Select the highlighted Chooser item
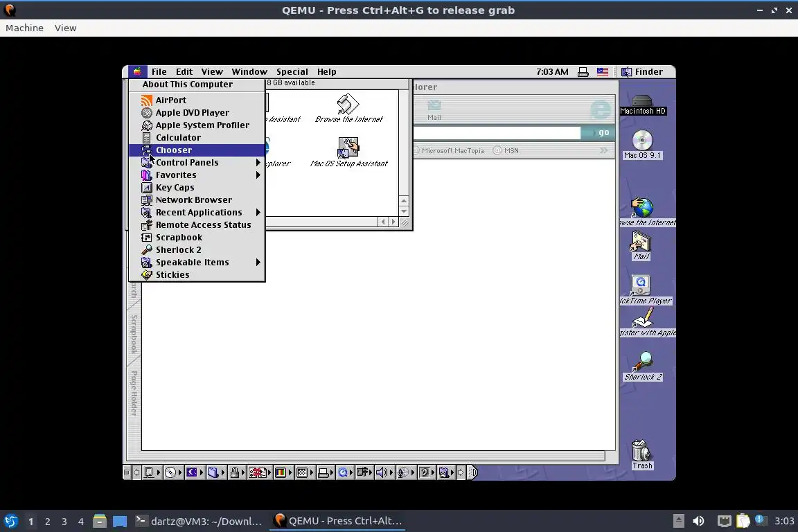This screenshot has width=798, height=532. [x=197, y=150]
